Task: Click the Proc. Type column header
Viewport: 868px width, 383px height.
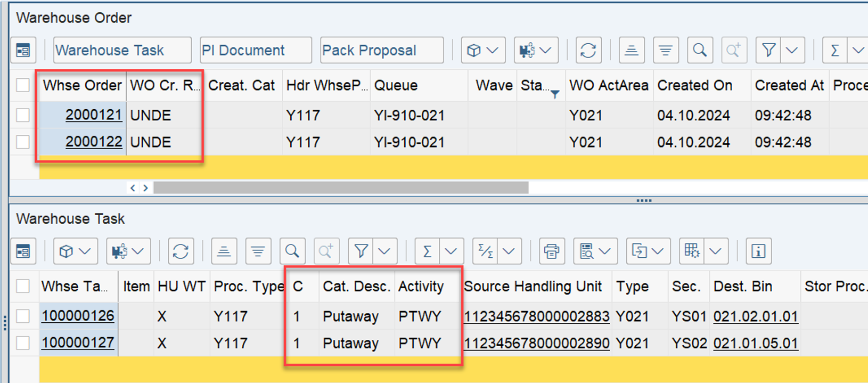Action: (x=249, y=287)
